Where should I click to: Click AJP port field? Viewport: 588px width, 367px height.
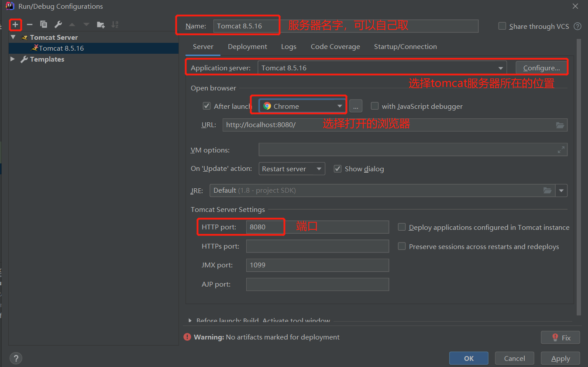(x=317, y=284)
